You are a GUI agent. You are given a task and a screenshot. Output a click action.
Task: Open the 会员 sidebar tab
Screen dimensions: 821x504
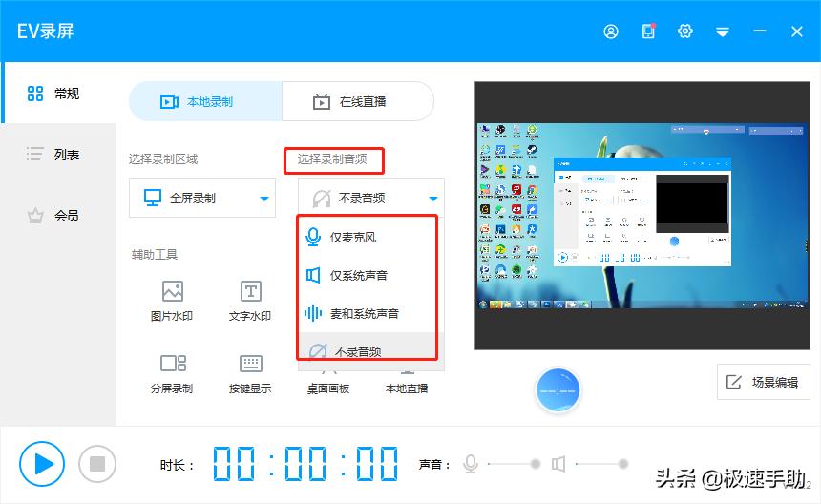[58, 215]
